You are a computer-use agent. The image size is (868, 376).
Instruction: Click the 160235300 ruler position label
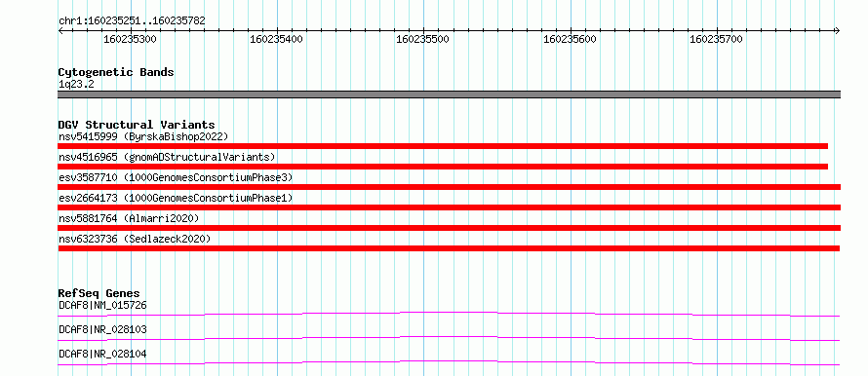pyautogui.click(x=130, y=39)
